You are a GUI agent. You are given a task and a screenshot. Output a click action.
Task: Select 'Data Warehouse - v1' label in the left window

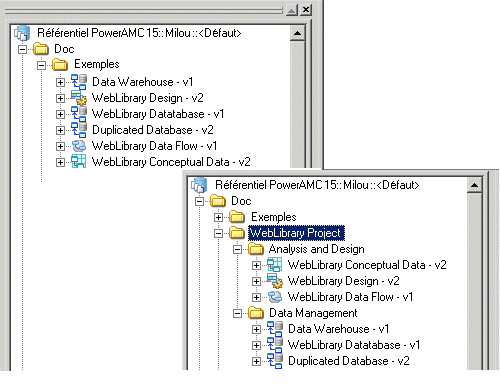tap(143, 82)
